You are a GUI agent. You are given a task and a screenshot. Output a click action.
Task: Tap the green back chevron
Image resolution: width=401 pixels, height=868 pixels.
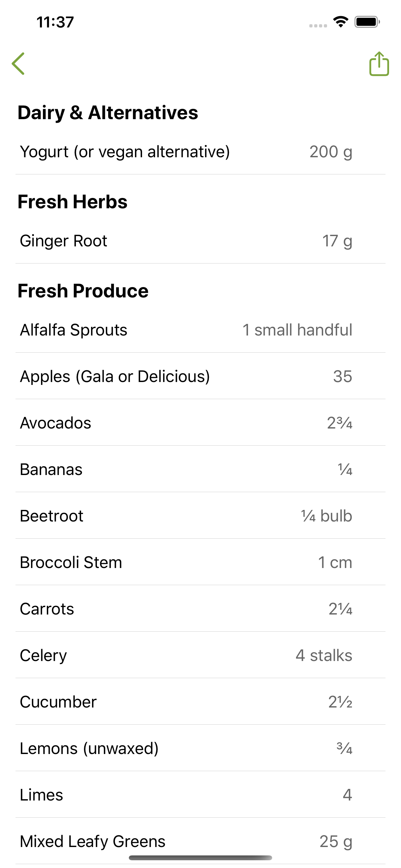pyautogui.click(x=18, y=64)
